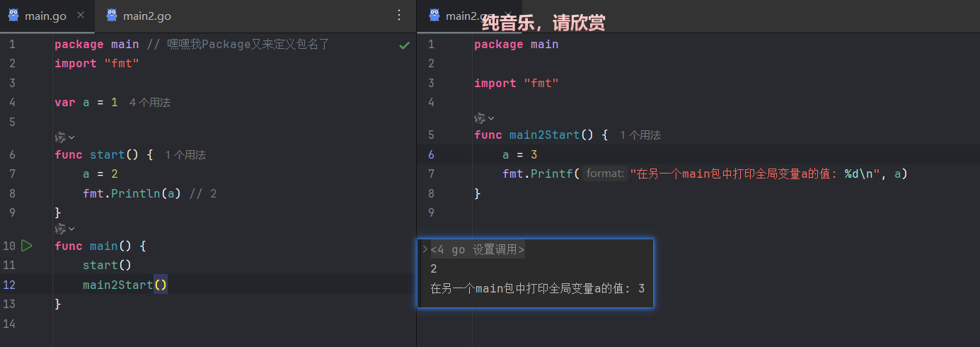Close the main.go editor tab

pyautogui.click(x=81, y=16)
